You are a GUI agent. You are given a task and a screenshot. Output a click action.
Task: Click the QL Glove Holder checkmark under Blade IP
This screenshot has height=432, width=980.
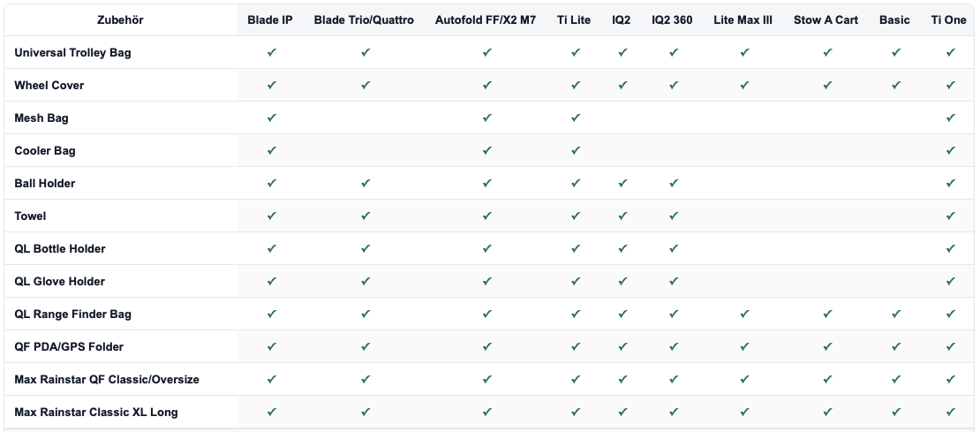(271, 281)
